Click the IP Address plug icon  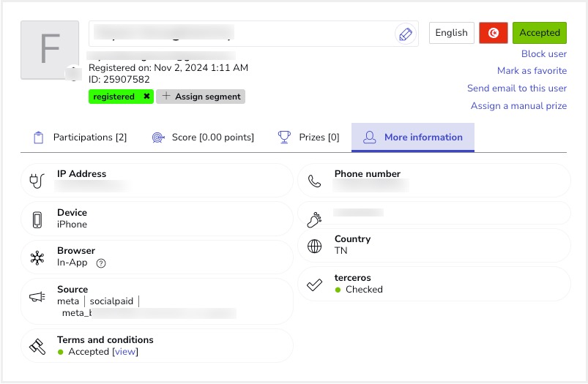(x=37, y=181)
